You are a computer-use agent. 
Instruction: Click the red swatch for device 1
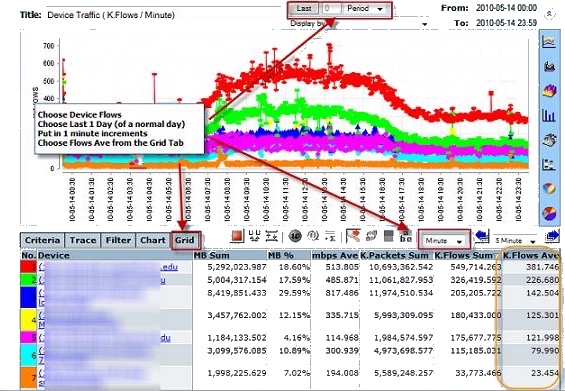pos(29,267)
